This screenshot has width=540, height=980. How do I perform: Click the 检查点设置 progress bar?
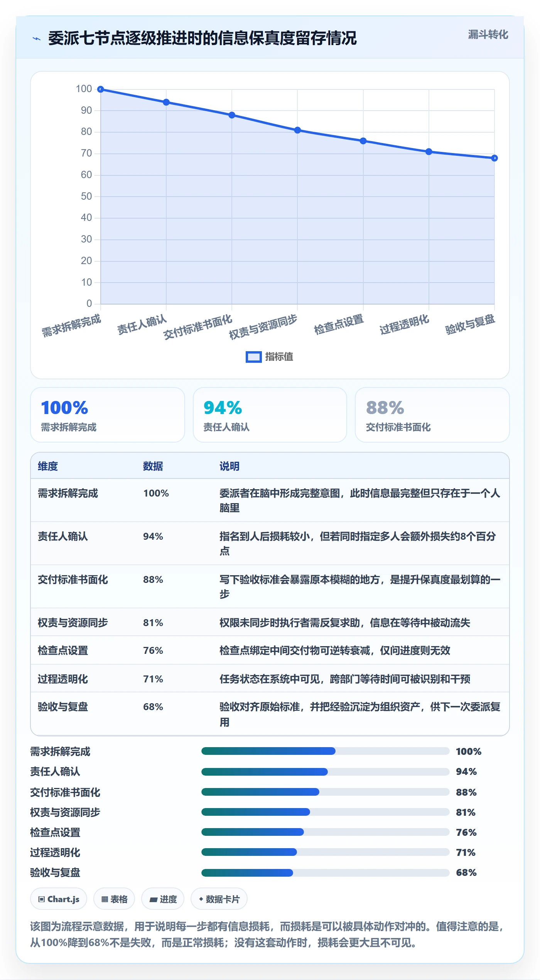[x=325, y=832]
